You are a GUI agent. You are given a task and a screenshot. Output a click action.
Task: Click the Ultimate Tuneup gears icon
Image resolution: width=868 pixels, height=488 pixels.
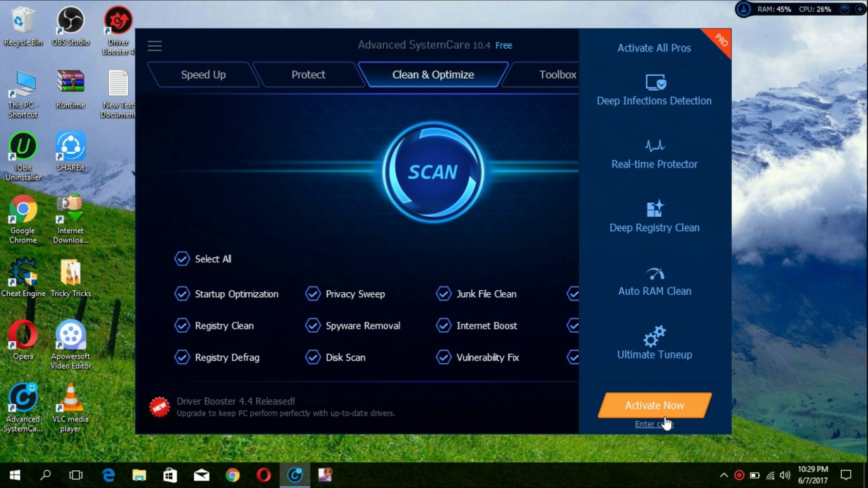click(x=654, y=336)
